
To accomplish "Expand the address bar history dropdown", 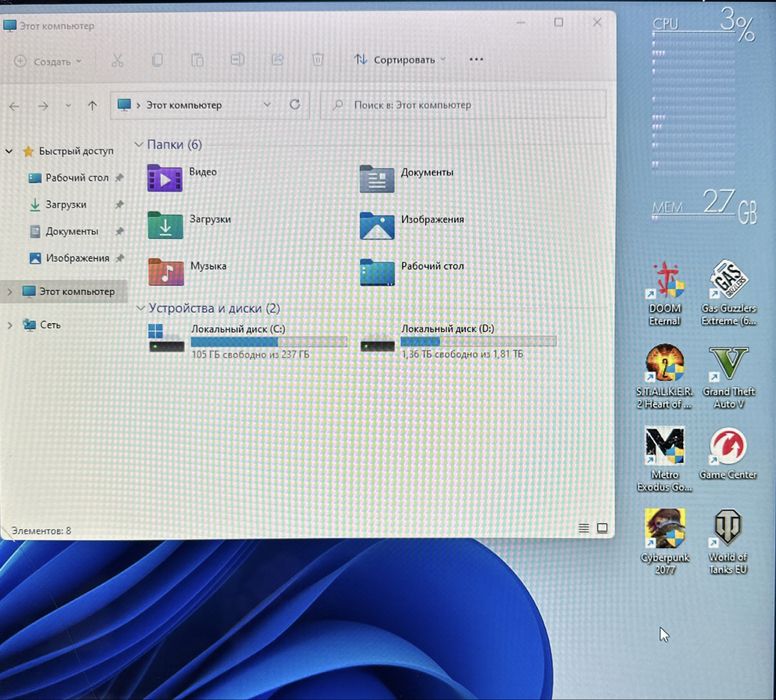I will 267,104.
